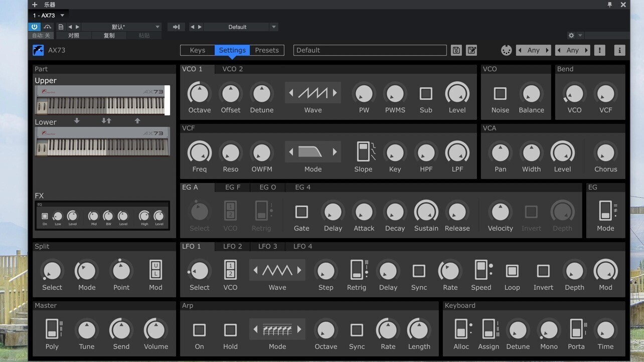644x362 pixels.
Task: Toggle the VCO Noise checkbox
Action: [500, 93]
